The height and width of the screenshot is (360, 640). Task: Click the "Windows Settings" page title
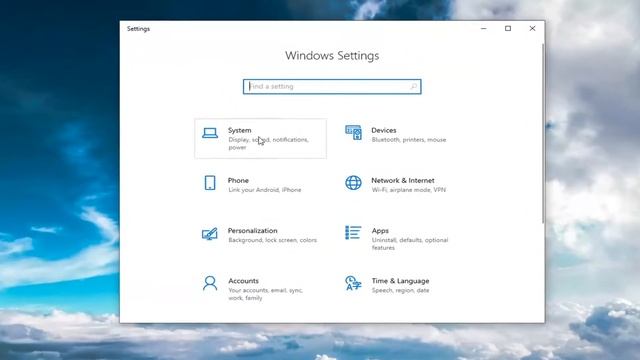[332, 56]
